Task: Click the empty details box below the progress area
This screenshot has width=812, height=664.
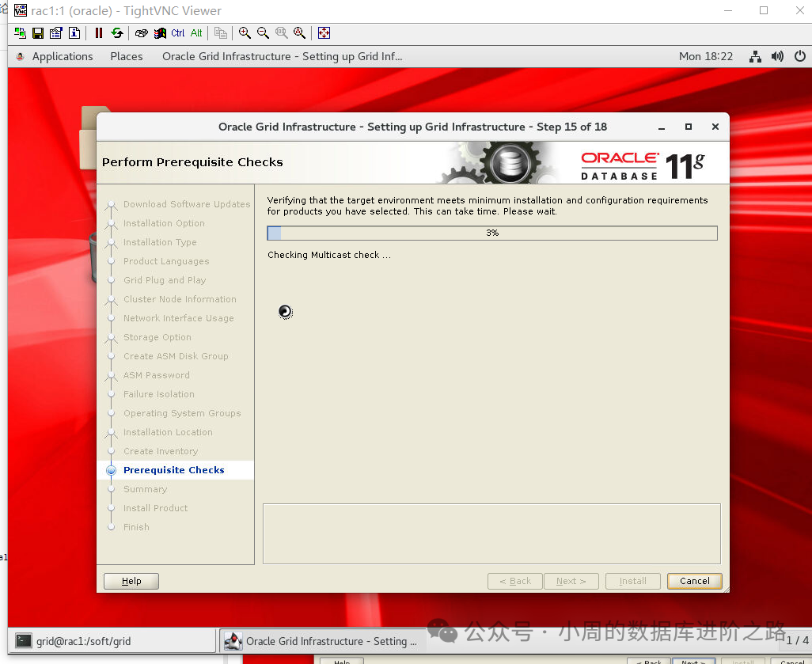Action: coord(491,534)
